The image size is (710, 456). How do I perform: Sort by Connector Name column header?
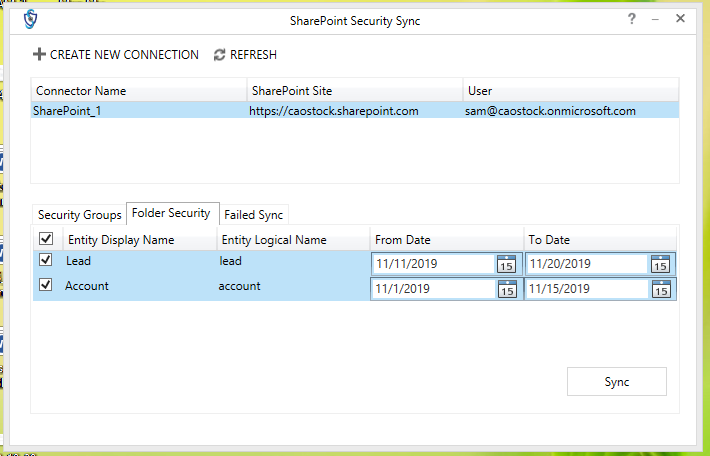click(x=139, y=91)
